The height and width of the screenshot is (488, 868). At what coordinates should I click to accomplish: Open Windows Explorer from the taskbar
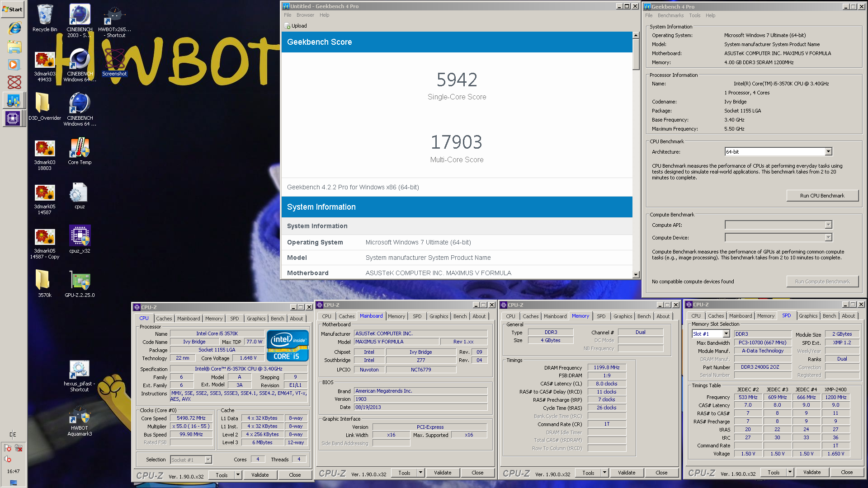coord(14,47)
